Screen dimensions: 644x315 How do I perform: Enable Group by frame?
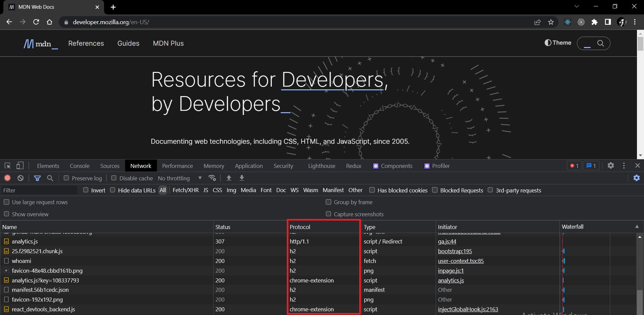pyautogui.click(x=328, y=202)
